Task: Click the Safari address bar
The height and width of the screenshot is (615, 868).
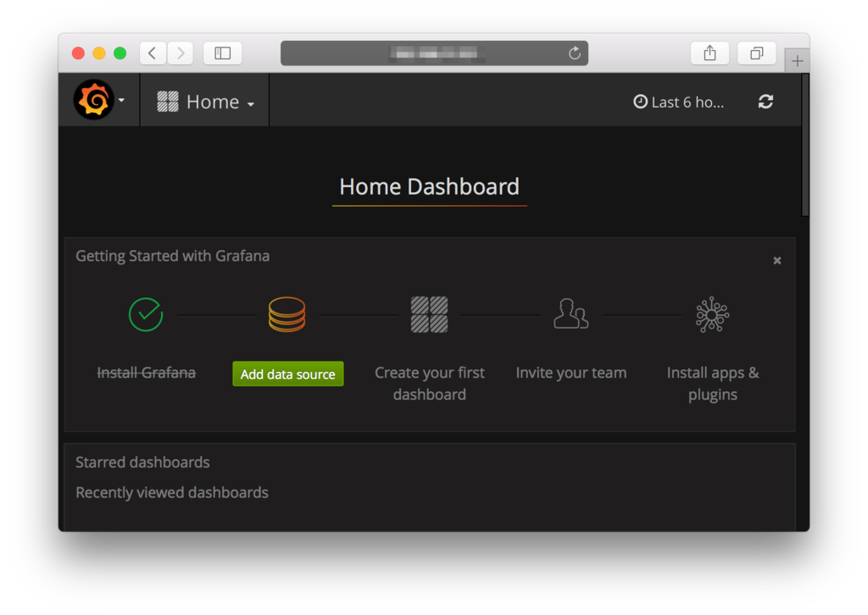Action: pyautogui.click(x=434, y=53)
